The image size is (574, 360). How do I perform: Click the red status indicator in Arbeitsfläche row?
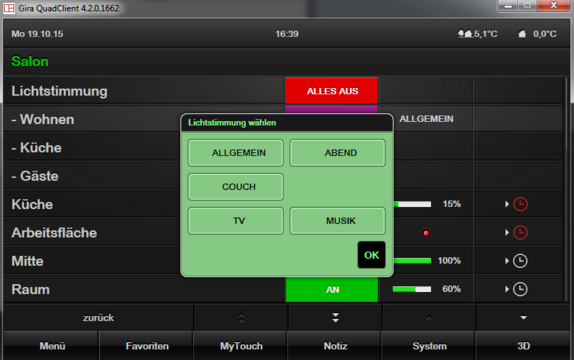(425, 233)
